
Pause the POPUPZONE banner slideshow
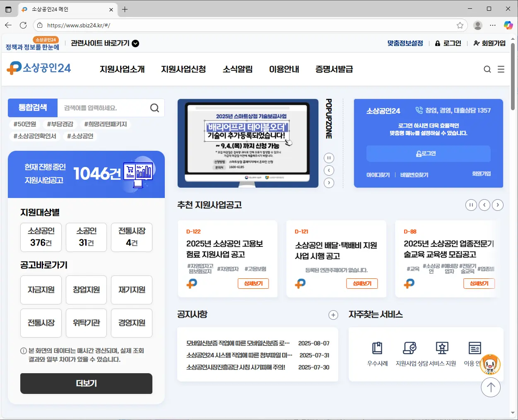coord(329,158)
